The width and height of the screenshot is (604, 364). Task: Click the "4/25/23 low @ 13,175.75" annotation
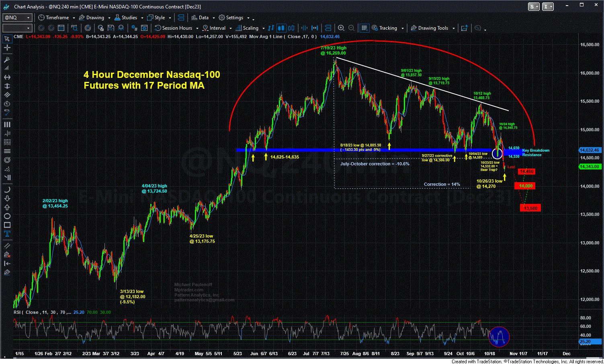click(202, 239)
